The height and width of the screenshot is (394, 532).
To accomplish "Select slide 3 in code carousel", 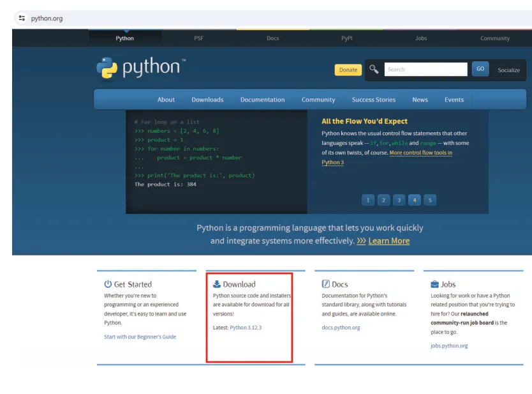I will tap(399, 200).
